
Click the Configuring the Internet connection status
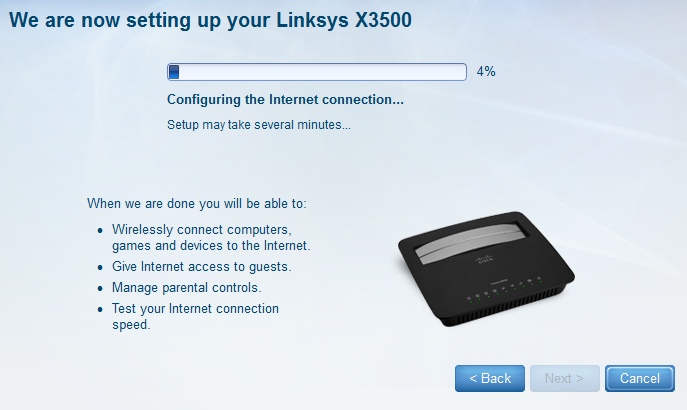point(285,100)
